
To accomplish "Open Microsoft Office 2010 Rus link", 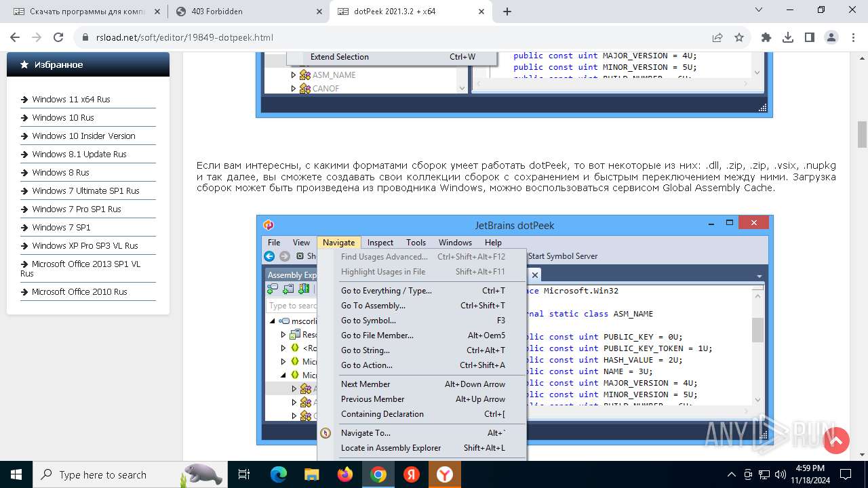I will 79,291.
